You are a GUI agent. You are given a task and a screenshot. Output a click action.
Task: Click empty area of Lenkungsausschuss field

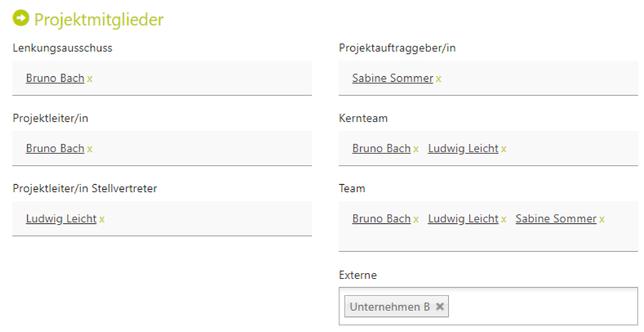point(200,78)
